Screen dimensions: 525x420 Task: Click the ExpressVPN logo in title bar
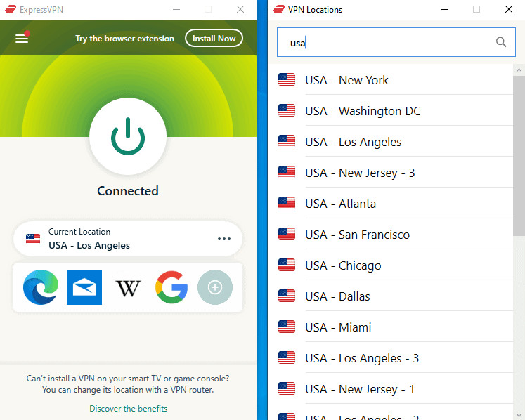[11, 9]
